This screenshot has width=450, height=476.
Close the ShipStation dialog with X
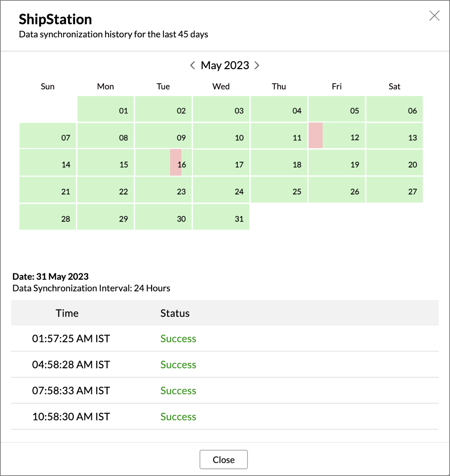tap(434, 16)
